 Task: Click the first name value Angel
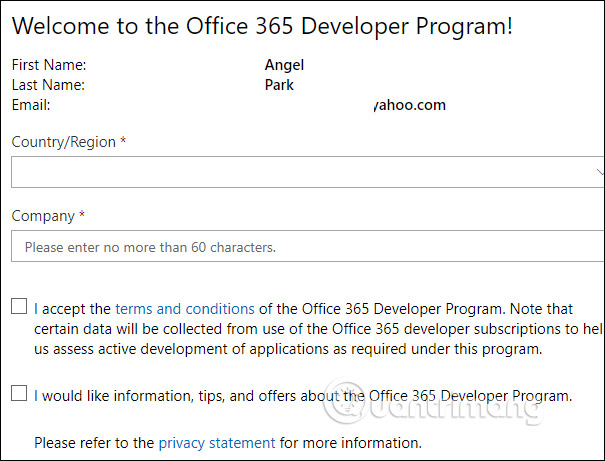(x=284, y=65)
